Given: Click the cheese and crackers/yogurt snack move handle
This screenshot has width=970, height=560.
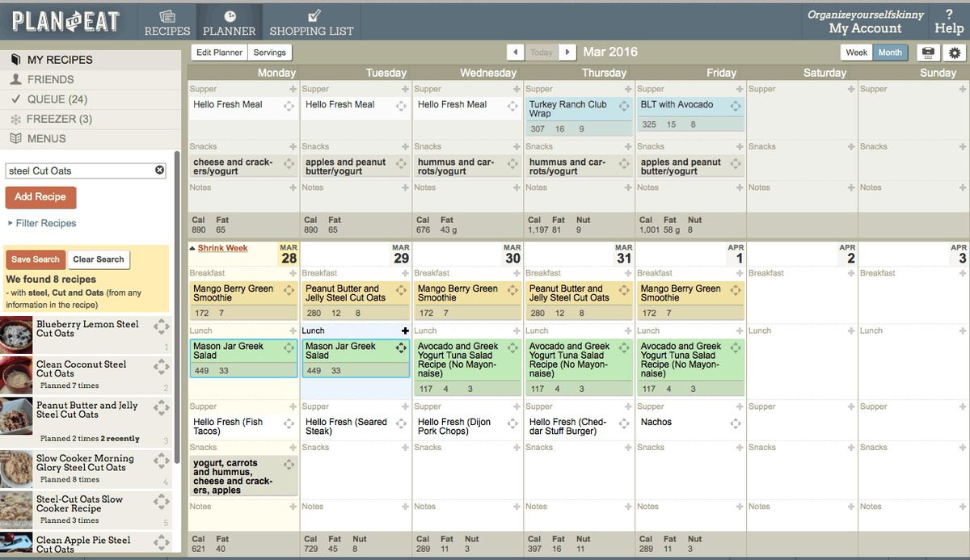Looking at the screenshot, I should pos(289,163).
